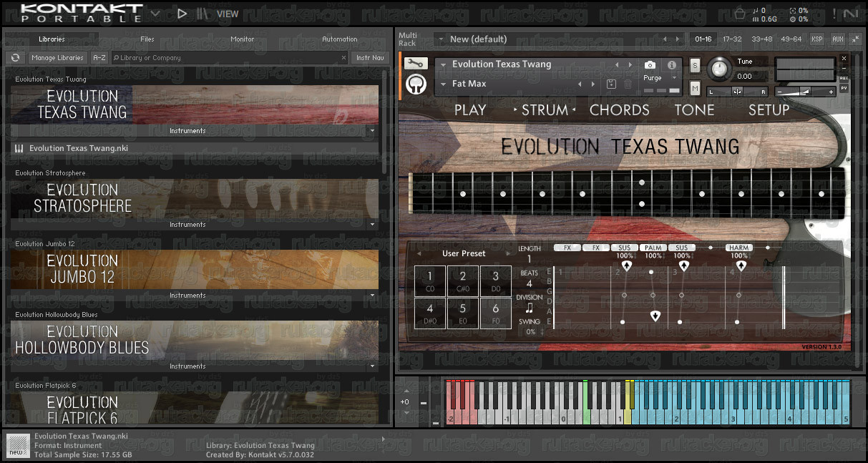Image resolution: width=868 pixels, height=463 pixels.
Task: Click the new instrument icon in the info bar
Action: click(x=18, y=447)
